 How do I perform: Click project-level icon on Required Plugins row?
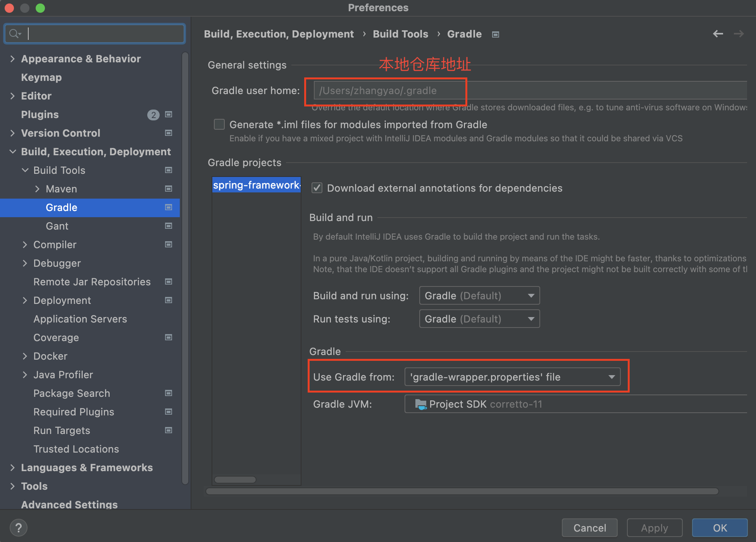point(169,412)
